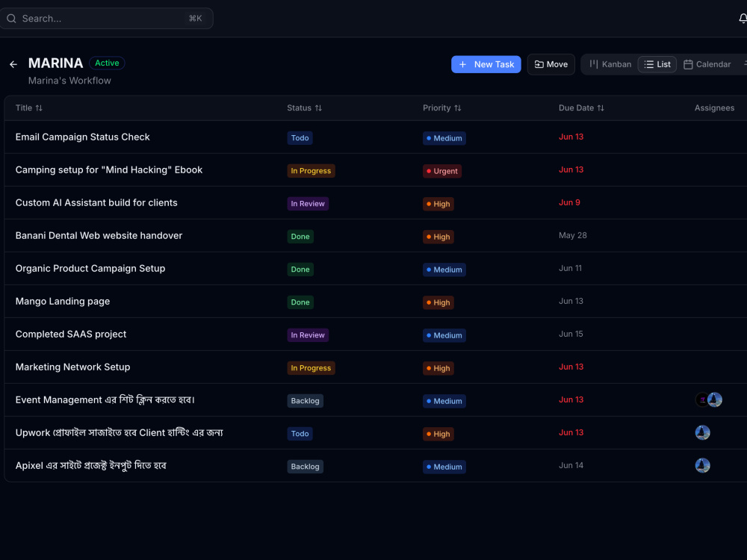Click Jun 14 due date

571,465
